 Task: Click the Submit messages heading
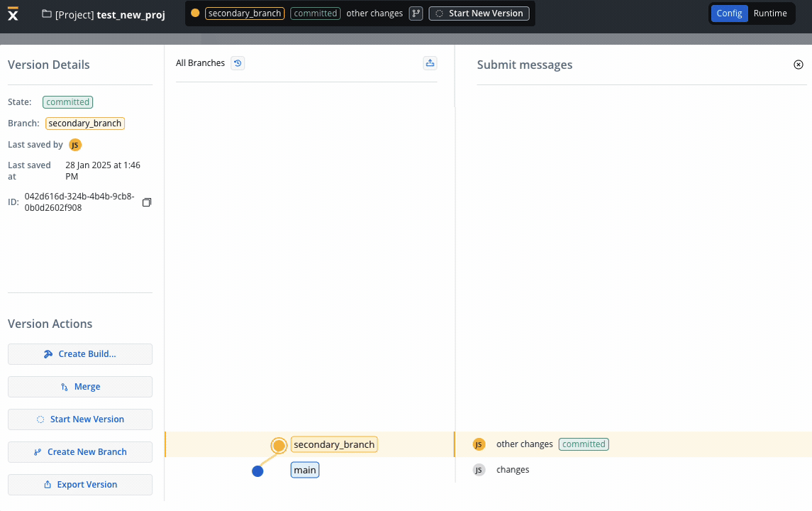525,65
